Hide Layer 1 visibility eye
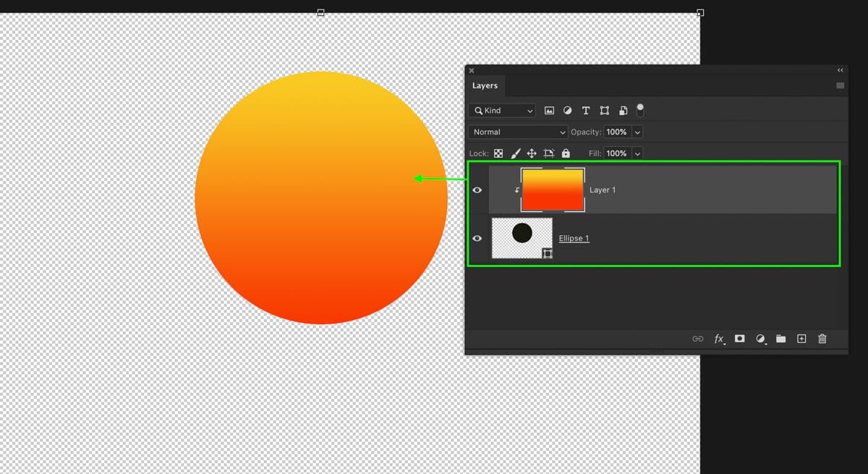The width and height of the screenshot is (868, 474). [477, 190]
